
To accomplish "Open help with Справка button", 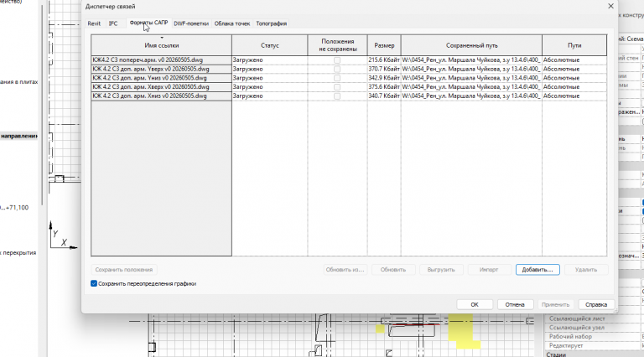I will point(596,304).
